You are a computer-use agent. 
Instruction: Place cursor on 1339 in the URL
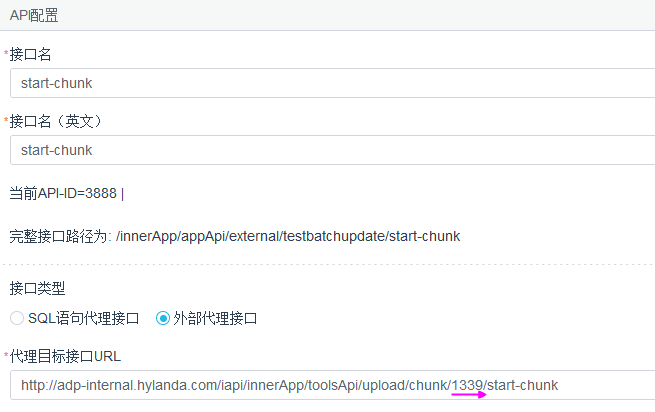[x=466, y=385]
